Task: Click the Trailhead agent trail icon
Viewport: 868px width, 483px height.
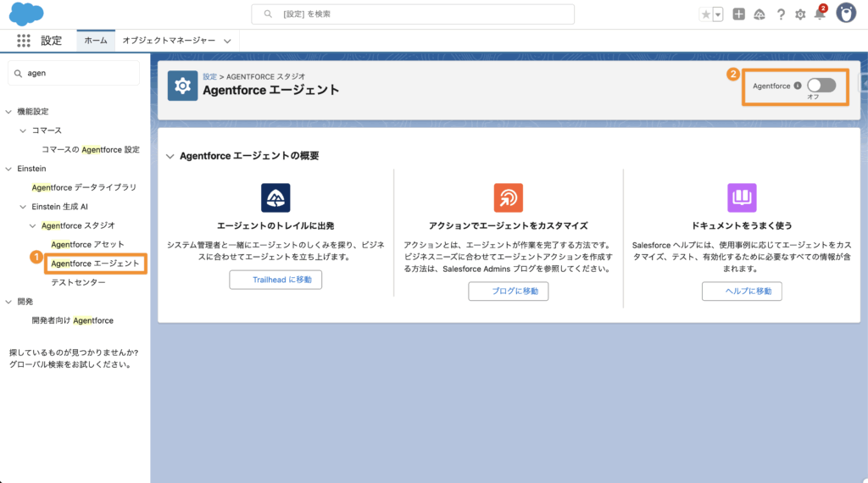Action: click(275, 197)
